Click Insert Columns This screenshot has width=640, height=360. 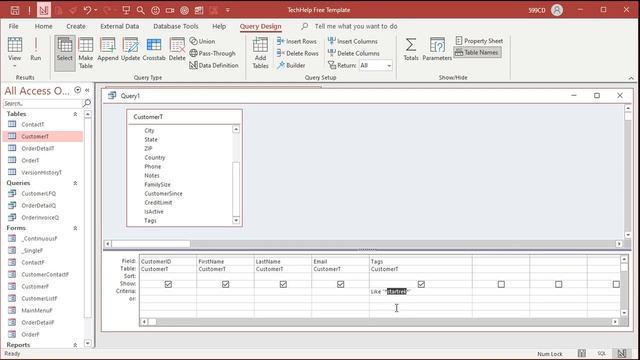(x=353, y=41)
